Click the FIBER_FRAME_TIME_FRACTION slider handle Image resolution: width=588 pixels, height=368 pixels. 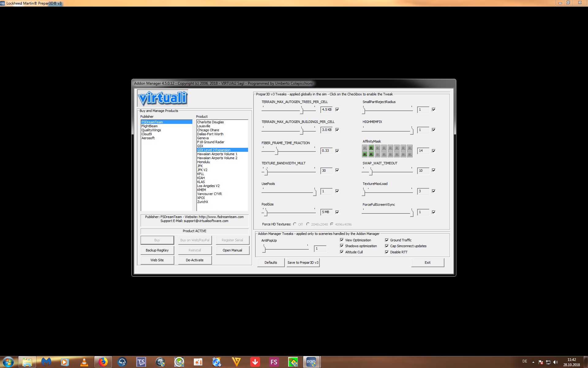coord(277,151)
